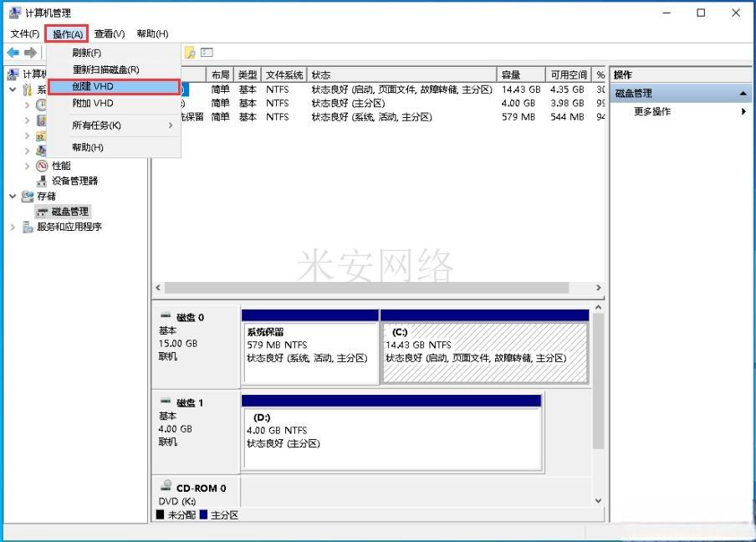This screenshot has width=756, height=542.
Task: Click the 状态良好 (主分区) status cell in the volume list
Action: pyautogui.click(x=348, y=103)
